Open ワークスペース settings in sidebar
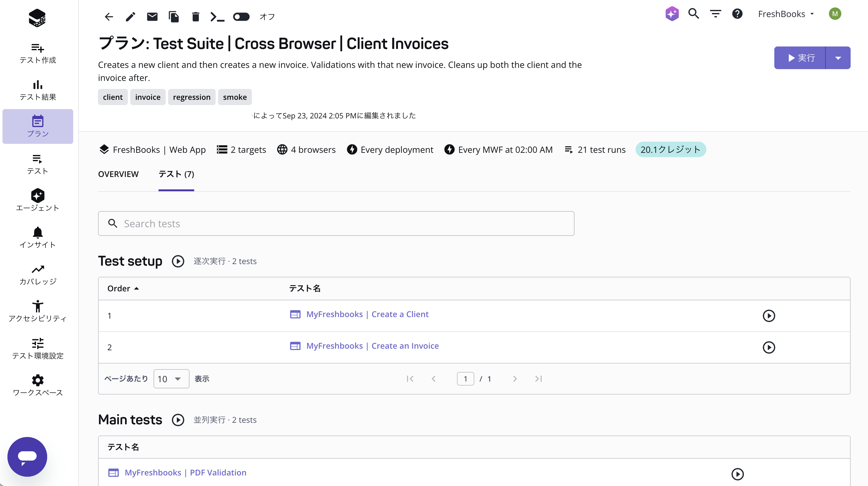Image resolution: width=868 pixels, height=486 pixels. [38, 386]
